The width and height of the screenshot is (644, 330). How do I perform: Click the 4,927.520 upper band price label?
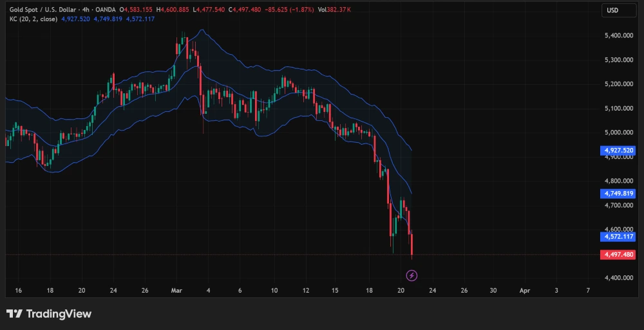point(618,151)
